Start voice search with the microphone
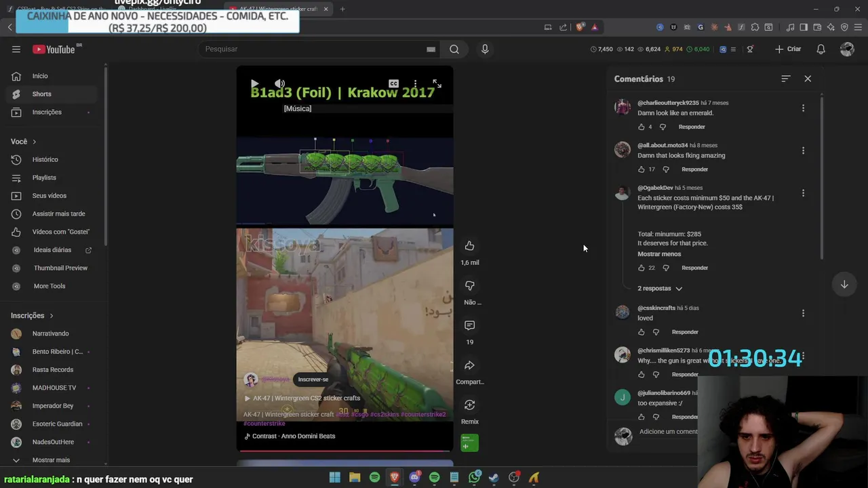 [485, 49]
